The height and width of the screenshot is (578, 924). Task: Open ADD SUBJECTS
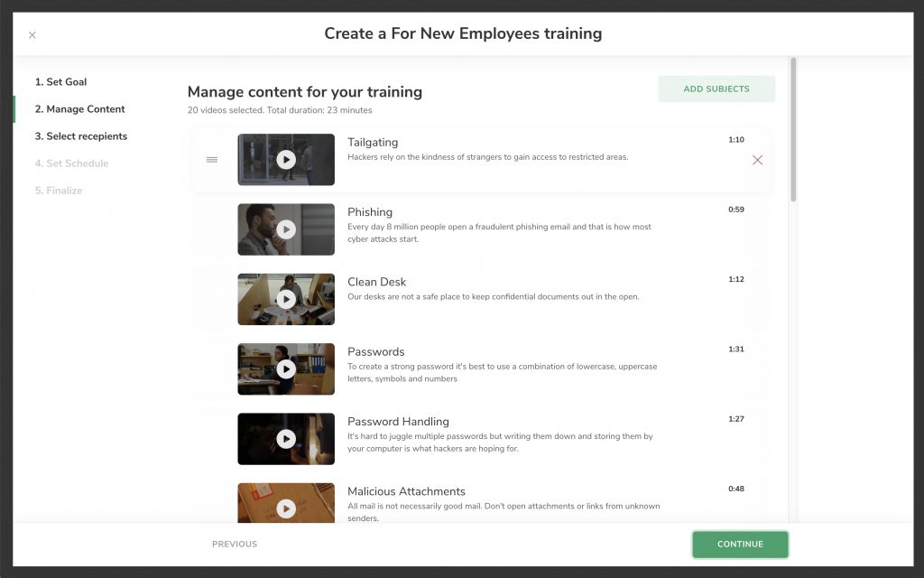tap(716, 89)
